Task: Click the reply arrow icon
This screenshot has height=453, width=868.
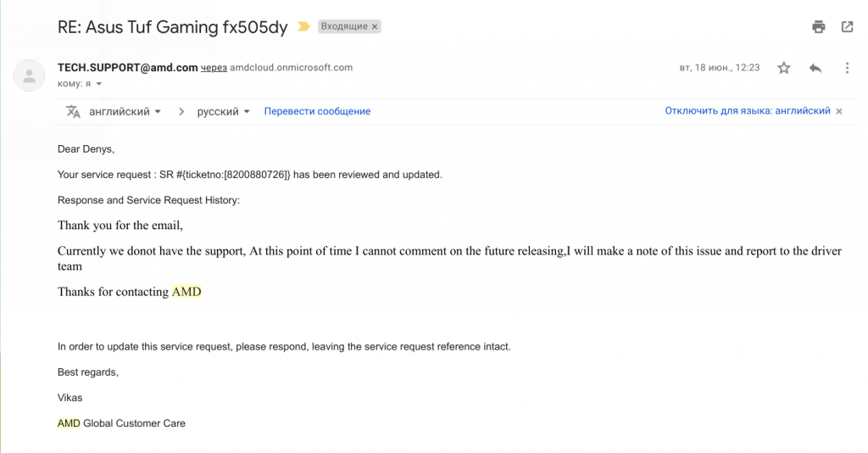Action: pos(815,68)
